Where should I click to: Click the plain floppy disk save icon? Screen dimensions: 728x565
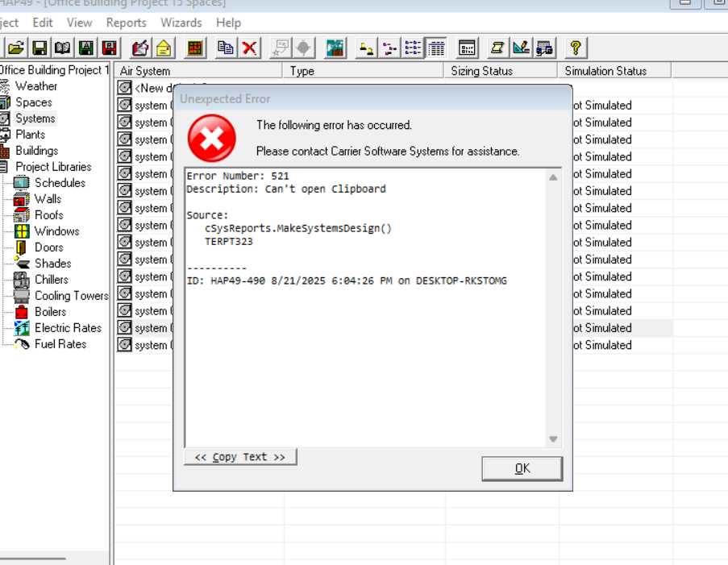39,48
